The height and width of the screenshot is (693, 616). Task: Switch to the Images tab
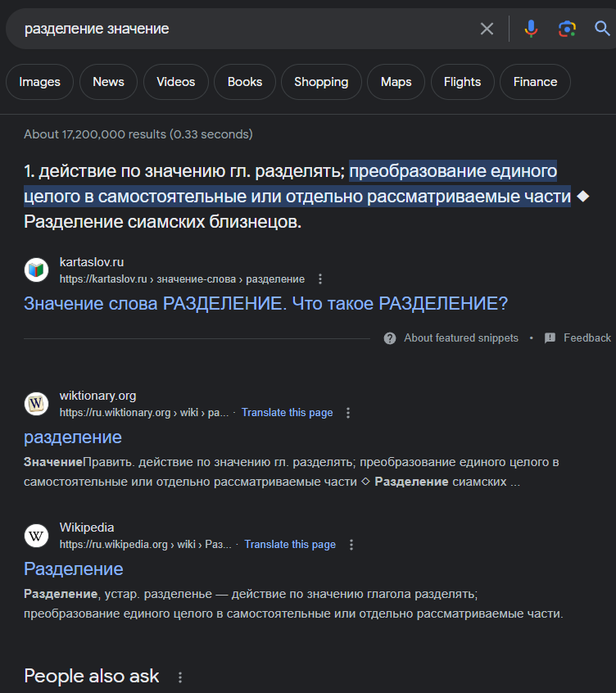coord(40,82)
